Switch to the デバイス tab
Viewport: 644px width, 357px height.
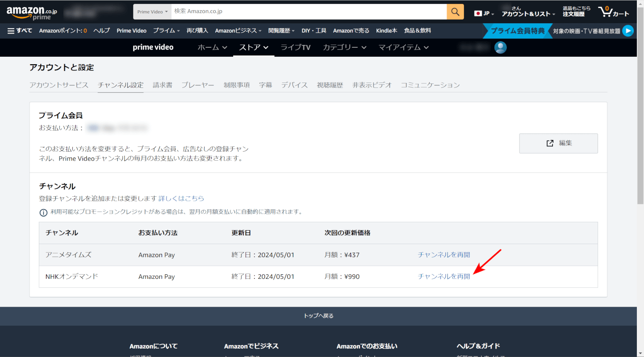[294, 85]
